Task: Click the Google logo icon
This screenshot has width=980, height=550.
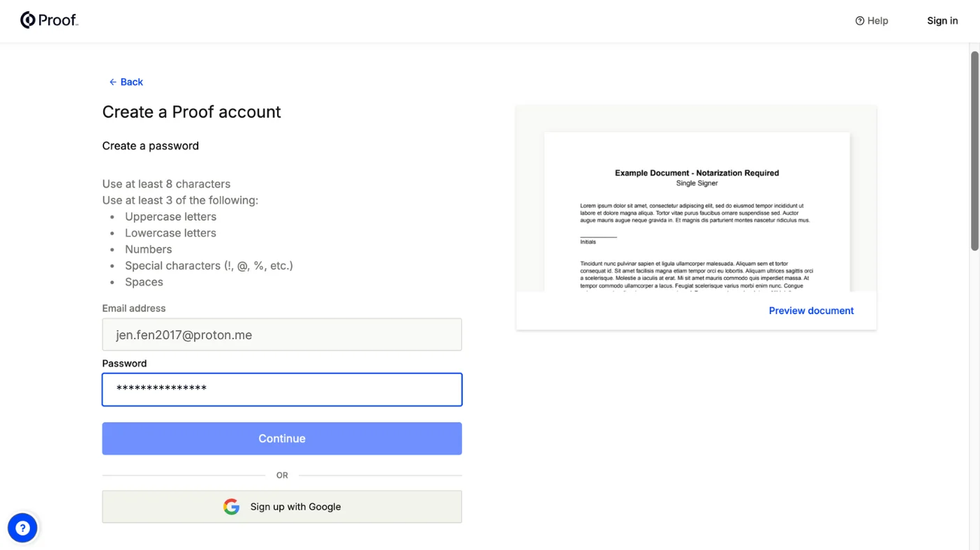Action: coord(232,507)
